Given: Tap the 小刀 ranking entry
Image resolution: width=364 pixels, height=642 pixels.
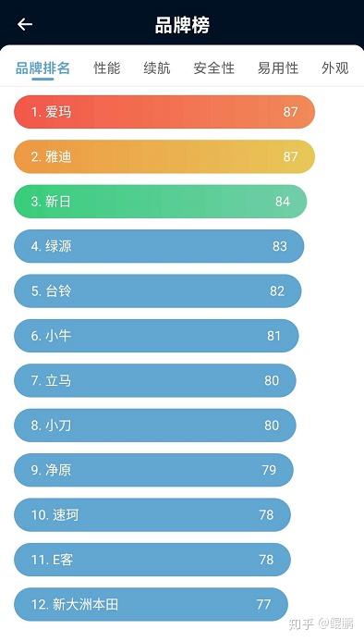Looking at the screenshot, I should point(155,425).
